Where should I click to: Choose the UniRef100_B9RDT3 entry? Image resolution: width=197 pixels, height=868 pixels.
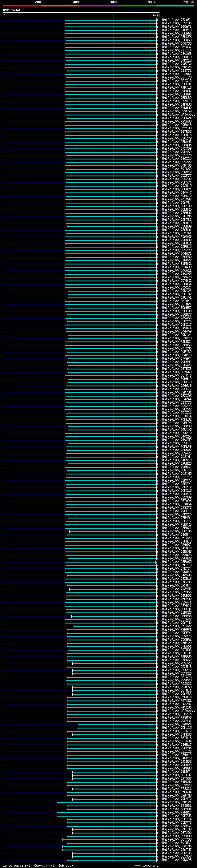click(x=177, y=57)
